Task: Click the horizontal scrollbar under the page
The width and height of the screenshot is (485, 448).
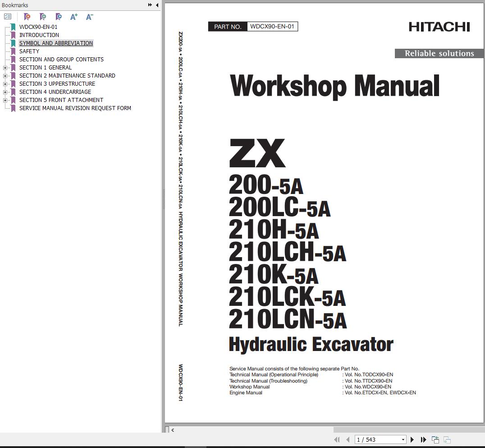Action: pyautogui.click(x=409, y=430)
